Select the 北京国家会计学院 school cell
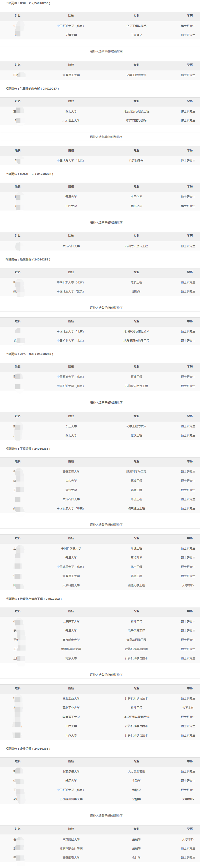The width and height of the screenshot is (200, 868). (71, 848)
